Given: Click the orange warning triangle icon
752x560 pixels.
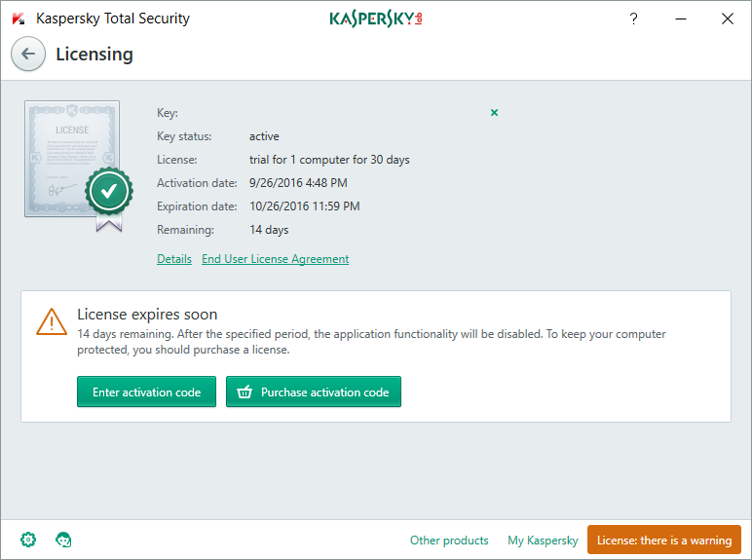Looking at the screenshot, I should click(x=52, y=321).
